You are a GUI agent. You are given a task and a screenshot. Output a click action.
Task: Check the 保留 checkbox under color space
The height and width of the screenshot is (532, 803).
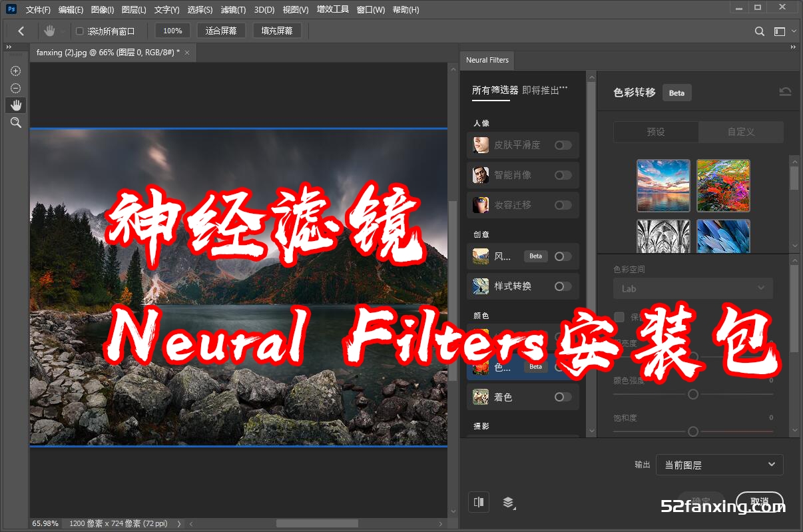tap(619, 317)
